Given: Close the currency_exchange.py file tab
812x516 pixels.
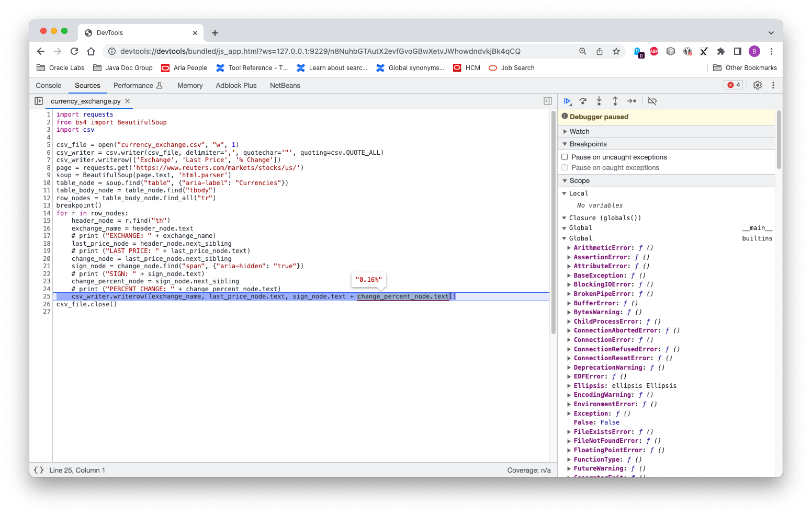Looking at the screenshot, I should (127, 101).
